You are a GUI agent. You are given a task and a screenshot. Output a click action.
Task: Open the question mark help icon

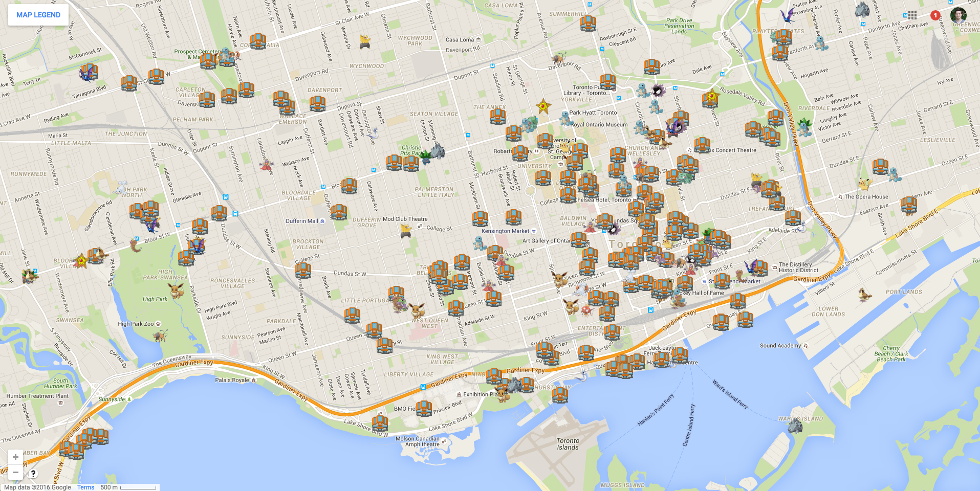click(x=33, y=473)
